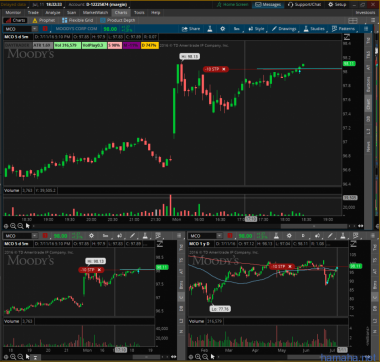Open settings gear in bottom-left MCO chart
The image size is (380, 362).
coord(91,236)
